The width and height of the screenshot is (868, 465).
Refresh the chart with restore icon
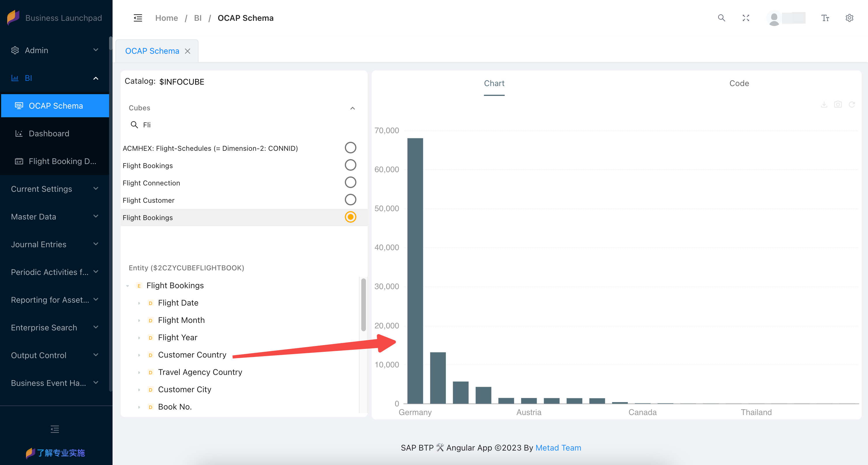click(x=852, y=105)
